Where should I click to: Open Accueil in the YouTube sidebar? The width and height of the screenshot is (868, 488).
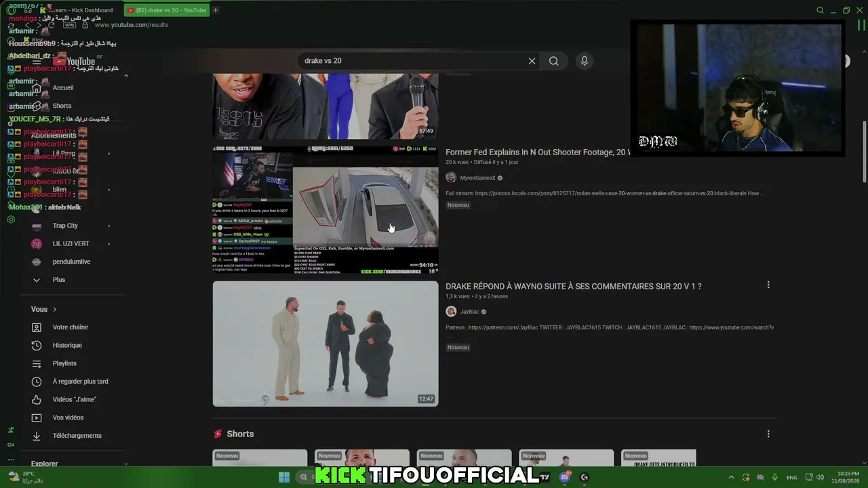pos(63,87)
